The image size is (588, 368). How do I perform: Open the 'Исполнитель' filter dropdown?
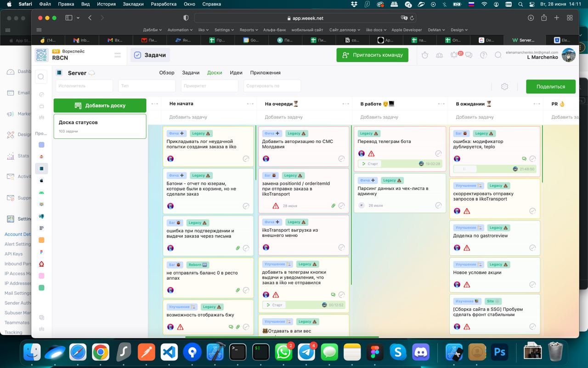coord(84,86)
